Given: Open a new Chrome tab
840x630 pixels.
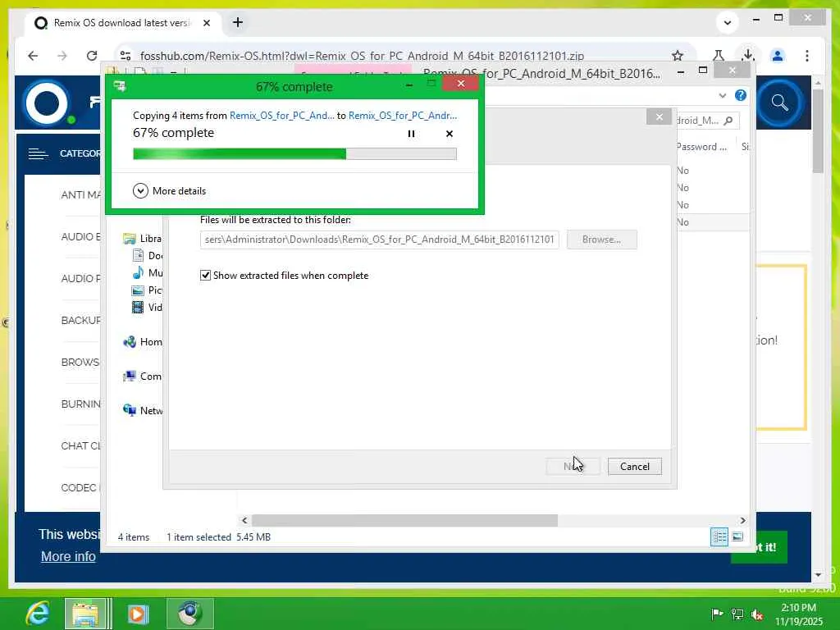Looking at the screenshot, I should 238,22.
